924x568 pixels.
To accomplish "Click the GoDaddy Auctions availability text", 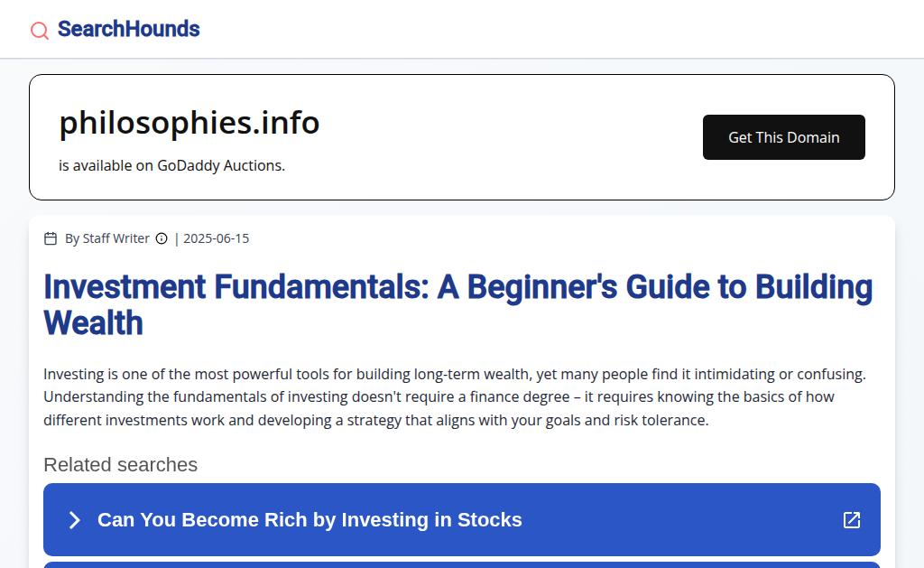I will [171, 165].
